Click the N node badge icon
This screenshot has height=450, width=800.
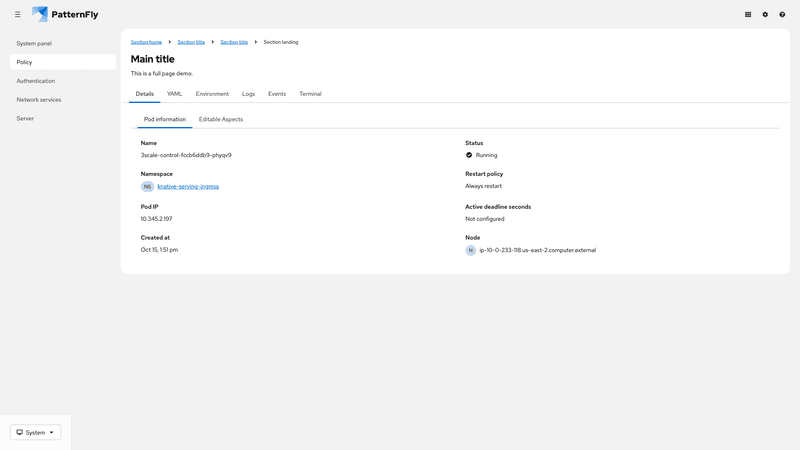[x=471, y=250]
